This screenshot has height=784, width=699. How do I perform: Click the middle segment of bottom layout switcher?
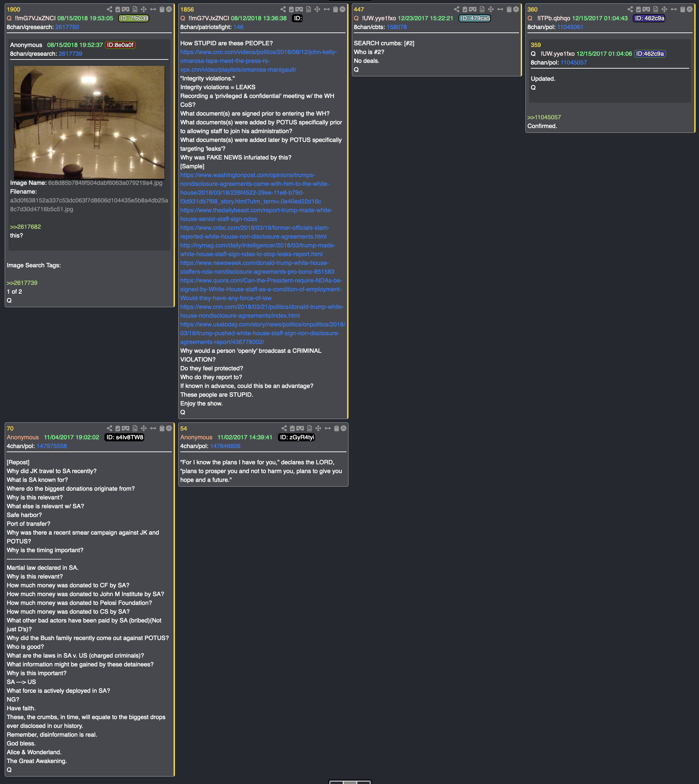(350, 782)
